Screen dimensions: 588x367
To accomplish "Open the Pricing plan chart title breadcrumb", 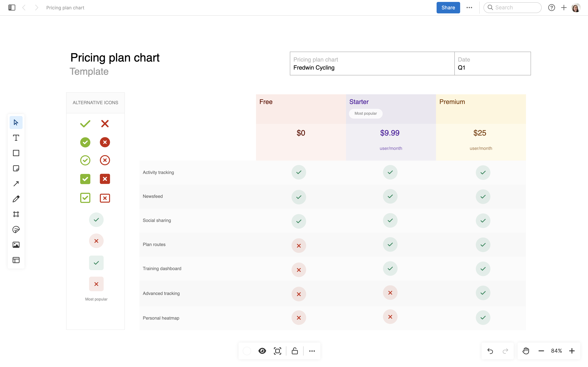I will [65, 7].
